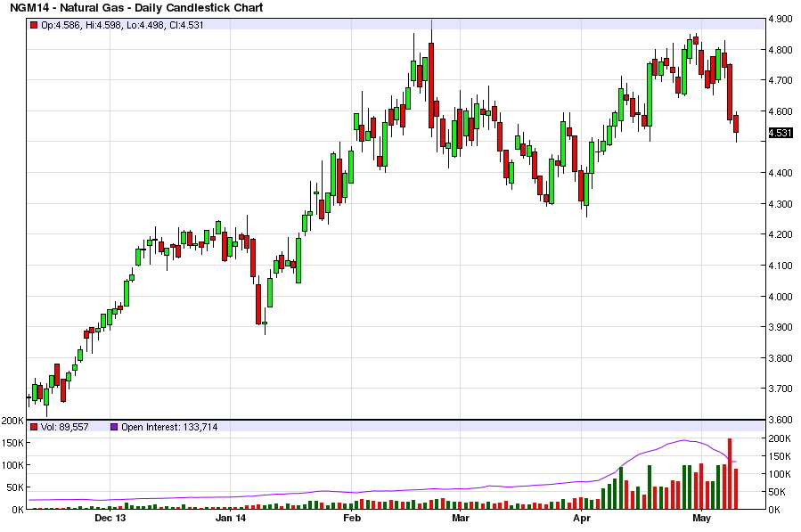The width and height of the screenshot is (801, 532).
Task: Click the 3.700 price axis label
Action: pyautogui.click(x=780, y=389)
